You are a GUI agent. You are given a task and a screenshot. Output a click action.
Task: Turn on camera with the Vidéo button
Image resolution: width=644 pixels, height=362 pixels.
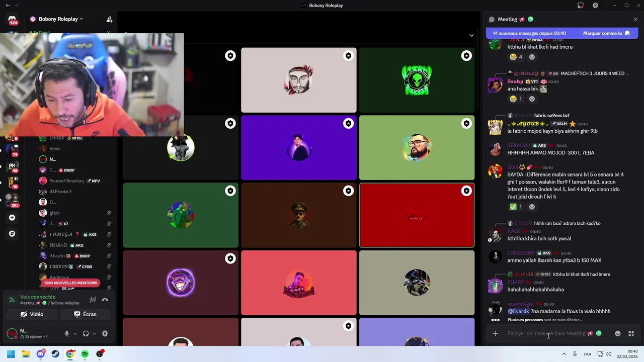point(31,314)
